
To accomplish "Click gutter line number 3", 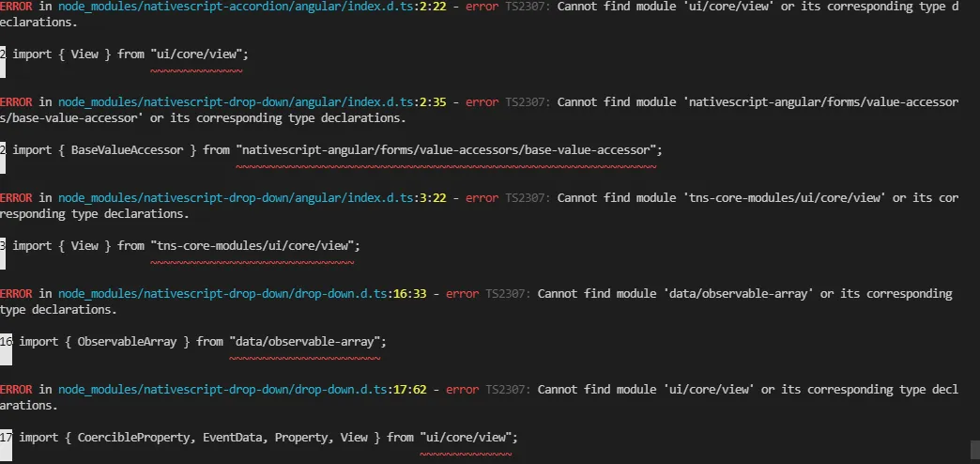I will pyautogui.click(x=3, y=246).
